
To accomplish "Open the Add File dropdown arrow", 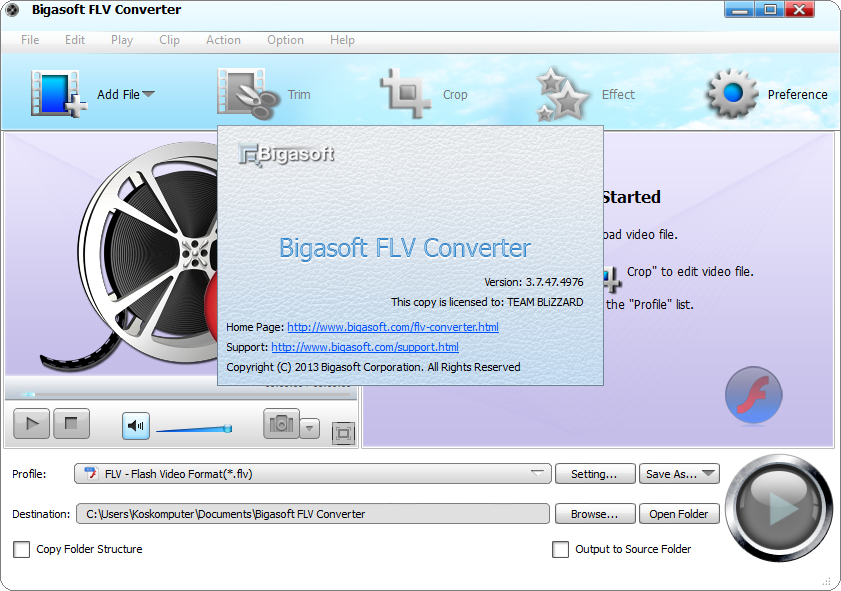I will pyautogui.click(x=149, y=94).
